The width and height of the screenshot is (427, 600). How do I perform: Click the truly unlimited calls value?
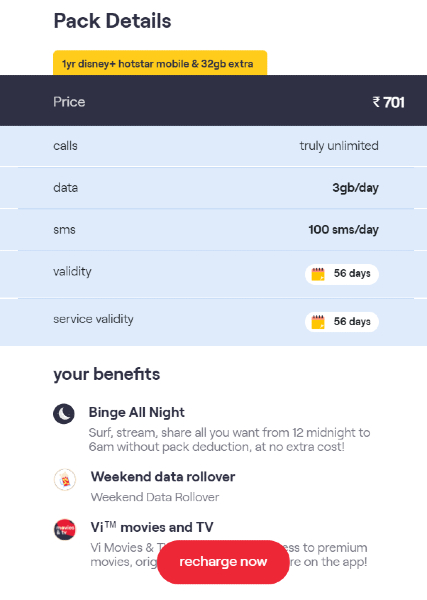tap(339, 146)
